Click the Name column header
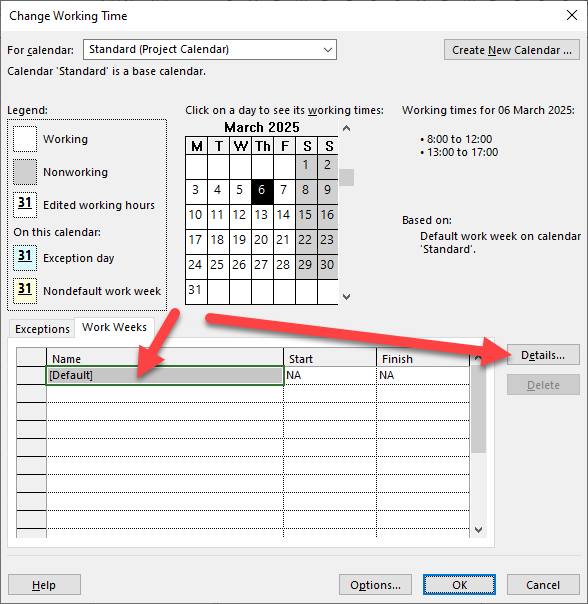 (x=165, y=357)
